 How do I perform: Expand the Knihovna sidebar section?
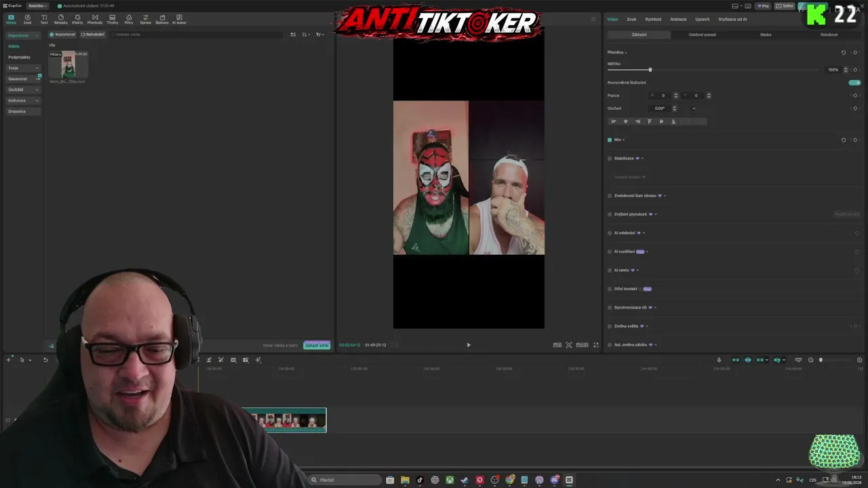click(x=23, y=100)
